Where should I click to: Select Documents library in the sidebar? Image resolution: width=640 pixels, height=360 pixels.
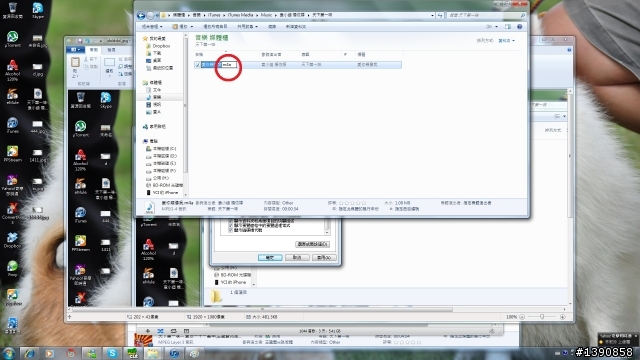pos(154,90)
